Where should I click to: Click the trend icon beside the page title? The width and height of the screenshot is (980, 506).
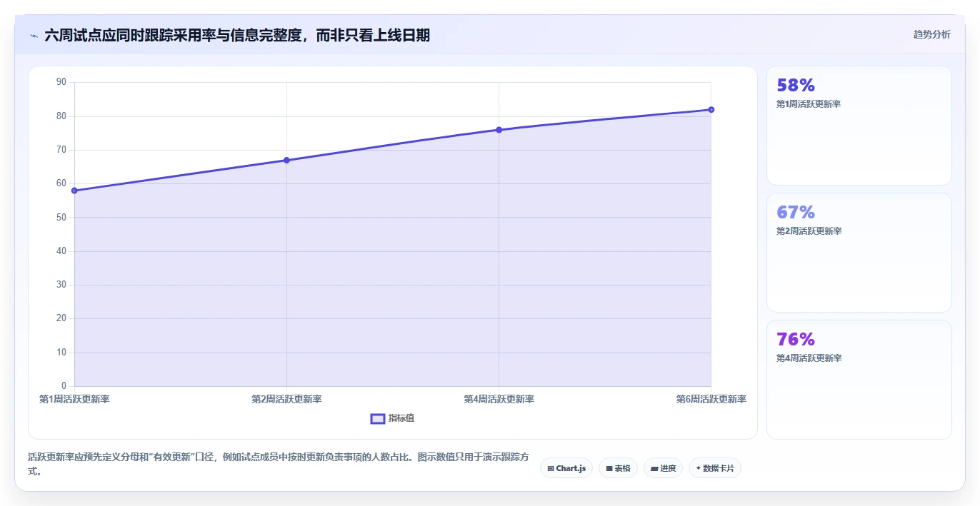pos(34,35)
